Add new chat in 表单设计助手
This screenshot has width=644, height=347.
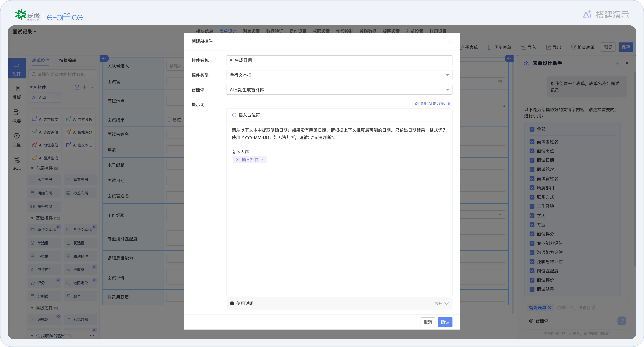617,63
